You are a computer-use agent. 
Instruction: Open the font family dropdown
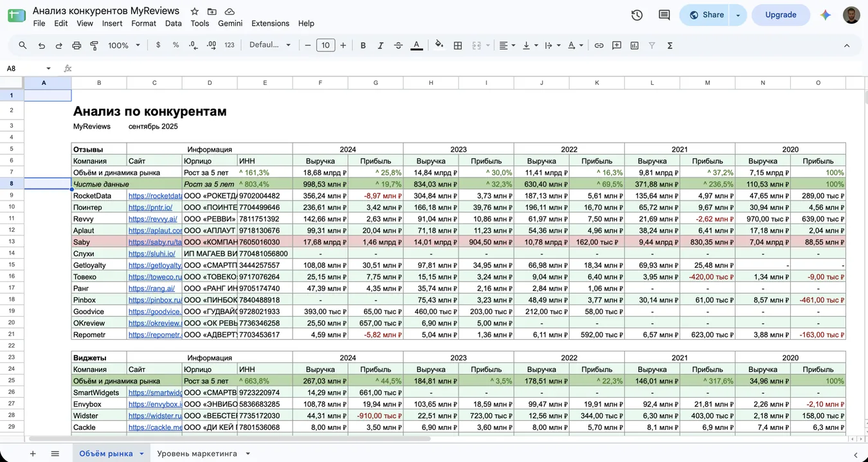point(270,46)
